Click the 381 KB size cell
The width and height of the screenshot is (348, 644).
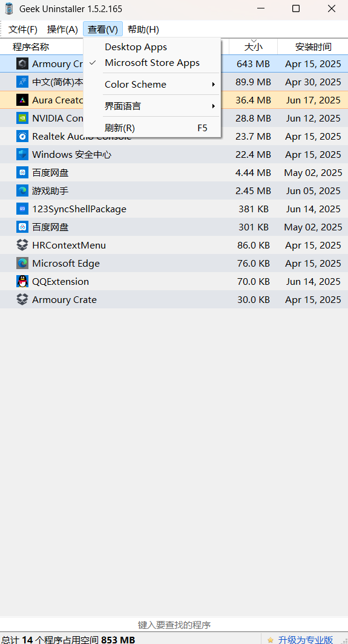pyautogui.click(x=253, y=209)
